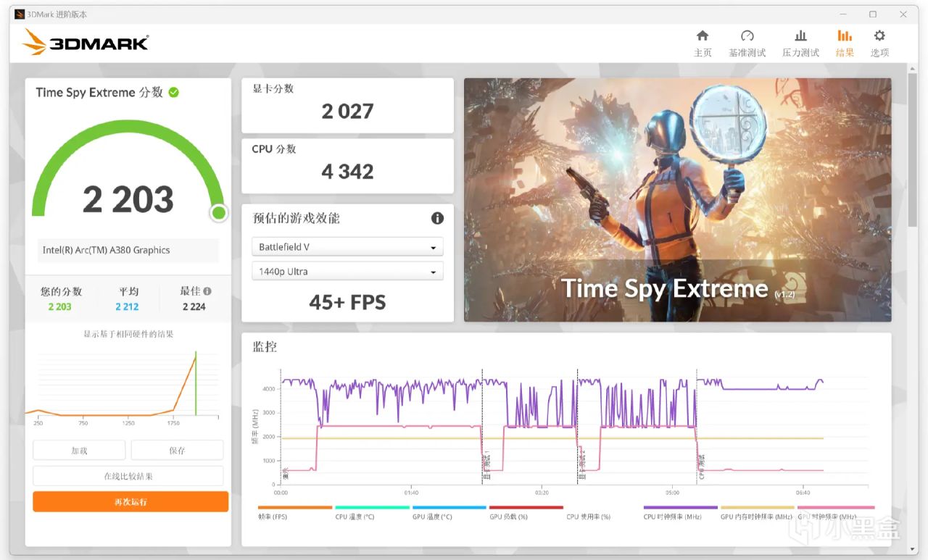
Task: Toggle the CPU 温度 teal legend swatch
Action: tap(372, 508)
